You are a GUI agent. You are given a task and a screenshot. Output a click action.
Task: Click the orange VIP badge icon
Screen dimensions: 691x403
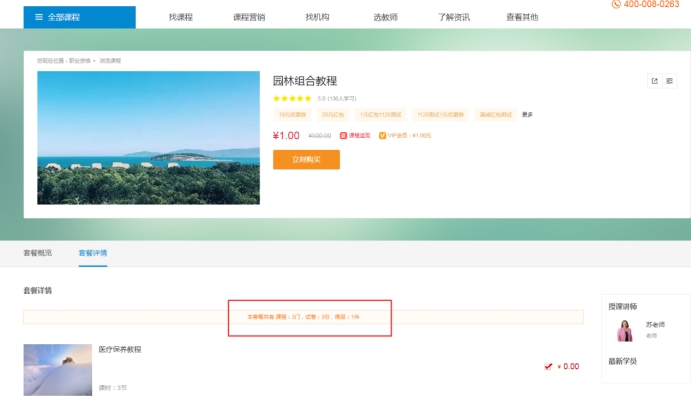[x=383, y=135]
